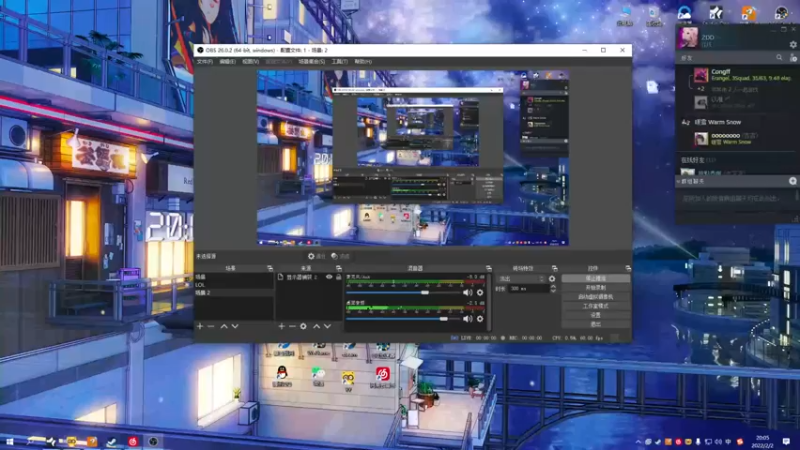Open the Windows Start button
The width and height of the screenshot is (800, 450).
[x=9, y=441]
